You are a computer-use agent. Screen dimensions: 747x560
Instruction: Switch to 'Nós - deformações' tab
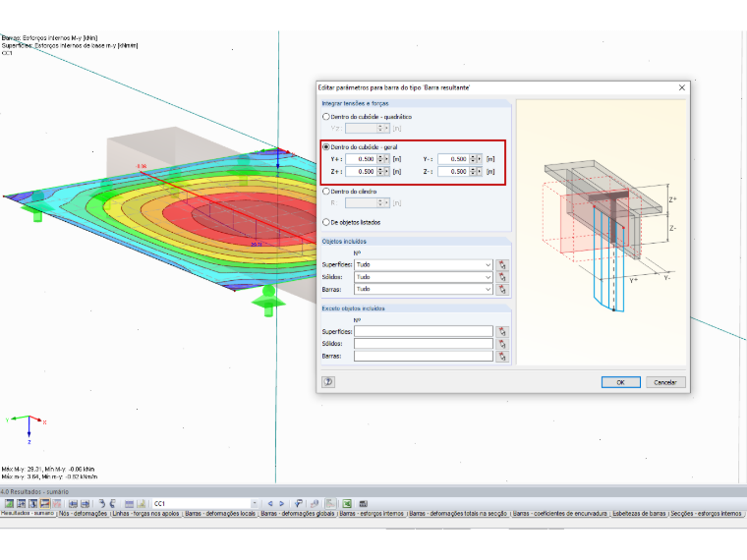tap(83, 513)
